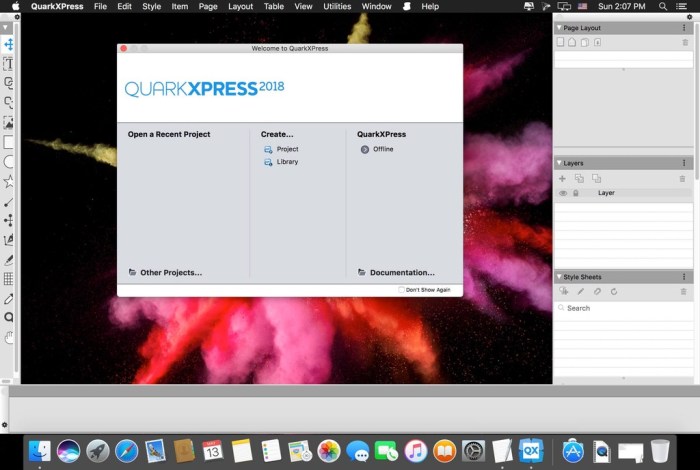Screen dimensions: 700x470
Task: Select the Item (move) tool
Action: point(8,44)
